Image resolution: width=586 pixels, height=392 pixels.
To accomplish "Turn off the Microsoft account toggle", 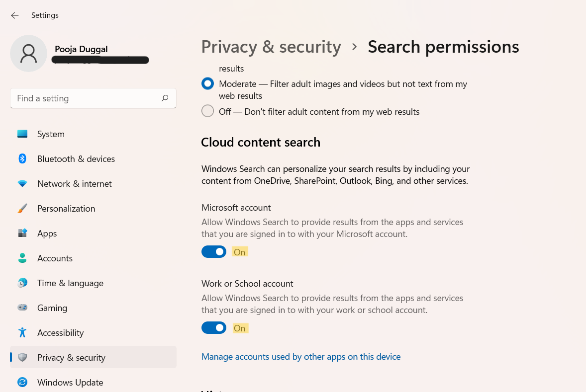I will pos(214,252).
